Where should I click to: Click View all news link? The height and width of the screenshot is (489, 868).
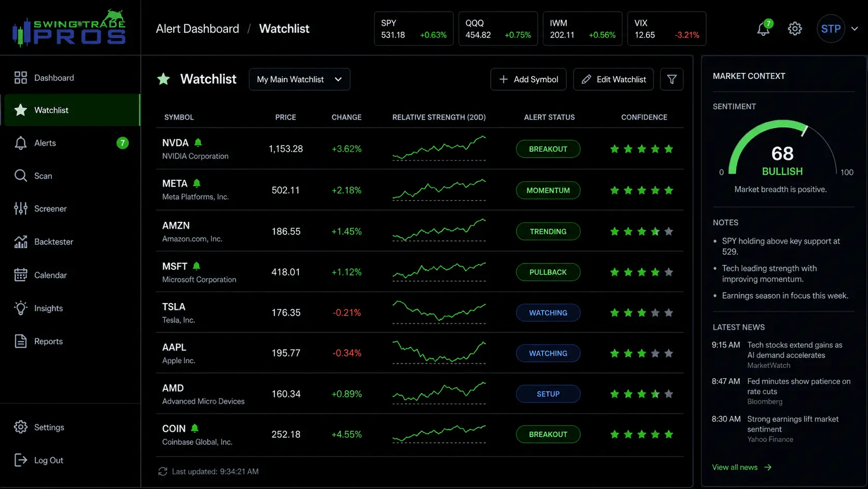tap(742, 467)
